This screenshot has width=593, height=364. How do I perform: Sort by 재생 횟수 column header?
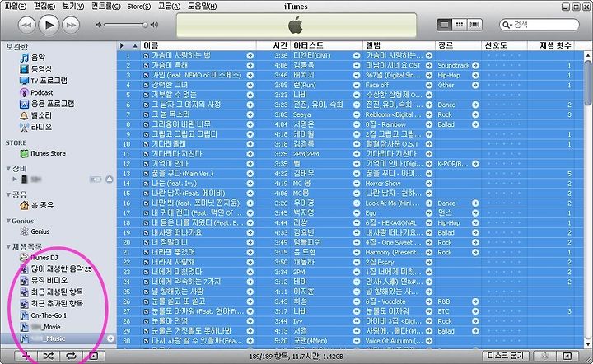coord(551,46)
